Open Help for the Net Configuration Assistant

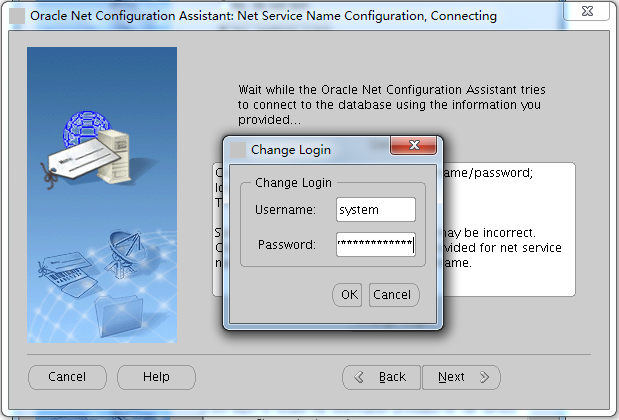[x=156, y=377]
